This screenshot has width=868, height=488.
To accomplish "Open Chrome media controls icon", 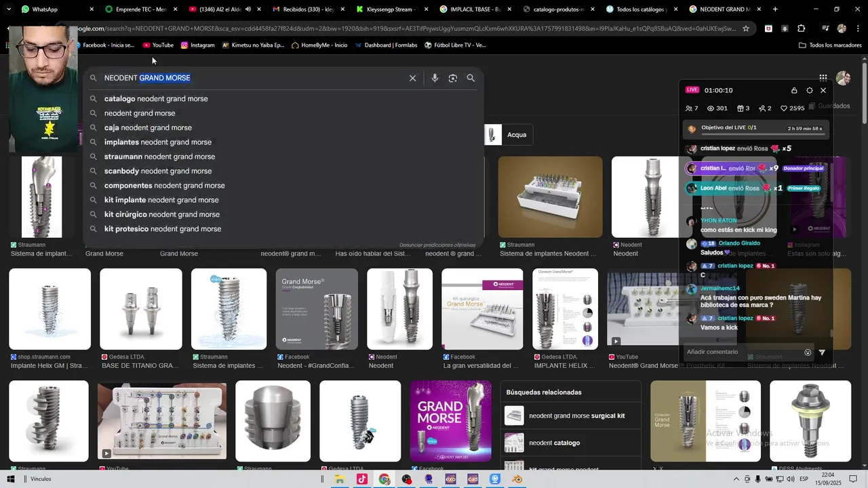I will tap(825, 28).
